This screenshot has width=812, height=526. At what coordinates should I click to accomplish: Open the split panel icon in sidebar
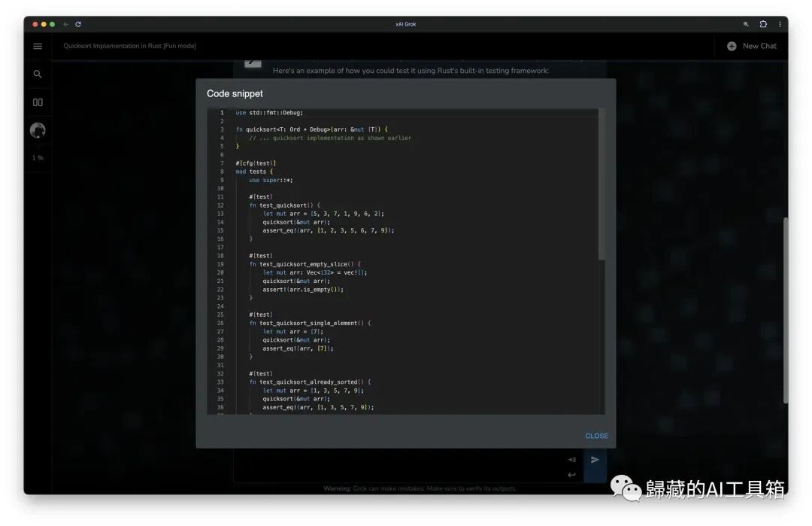pyautogui.click(x=38, y=102)
